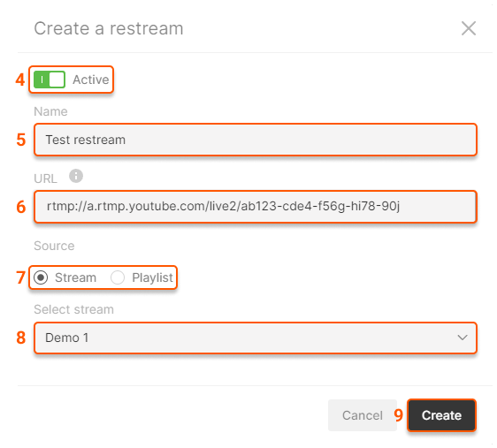Open the Select stream dropdown
The image size is (497, 448).
pos(256,338)
